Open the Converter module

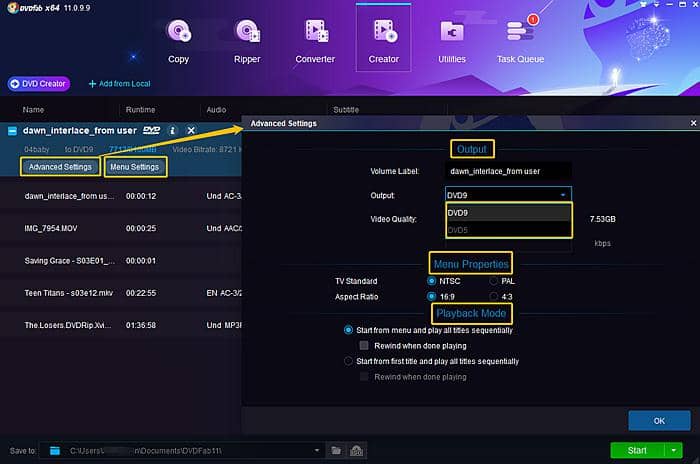coord(315,42)
